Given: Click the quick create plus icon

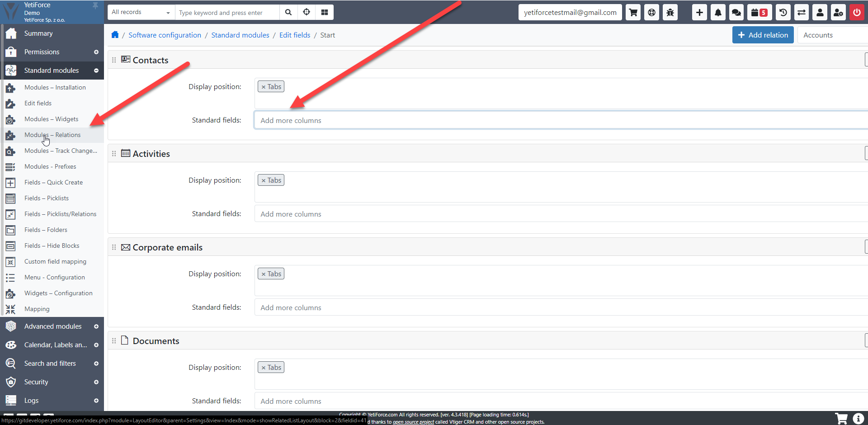Looking at the screenshot, I should [x=699, y=12].
